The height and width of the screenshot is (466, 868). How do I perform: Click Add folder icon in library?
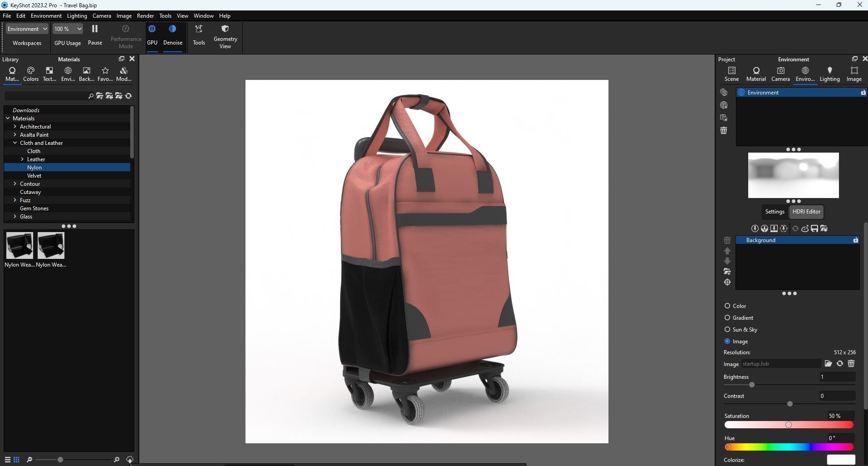tap(100, 96)
